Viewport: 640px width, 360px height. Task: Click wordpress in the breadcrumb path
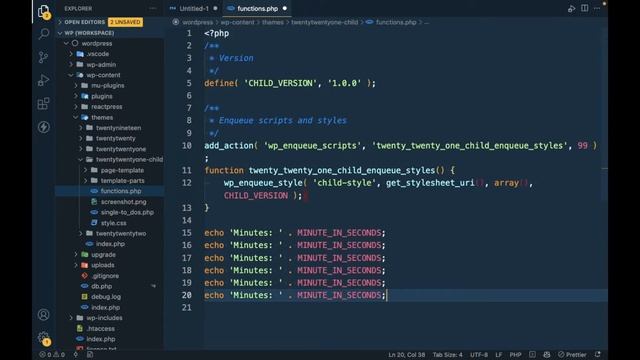point(198,22)
